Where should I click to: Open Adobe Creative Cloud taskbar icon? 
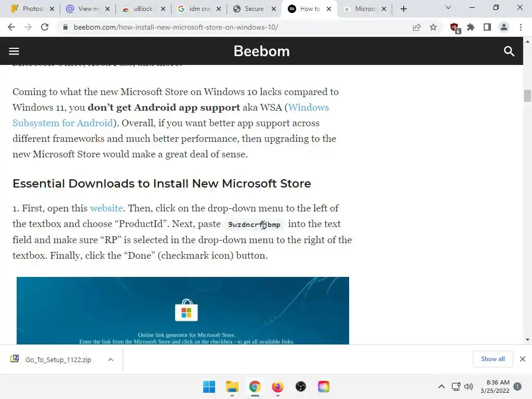pyautogui.click(x=324, y=387)
